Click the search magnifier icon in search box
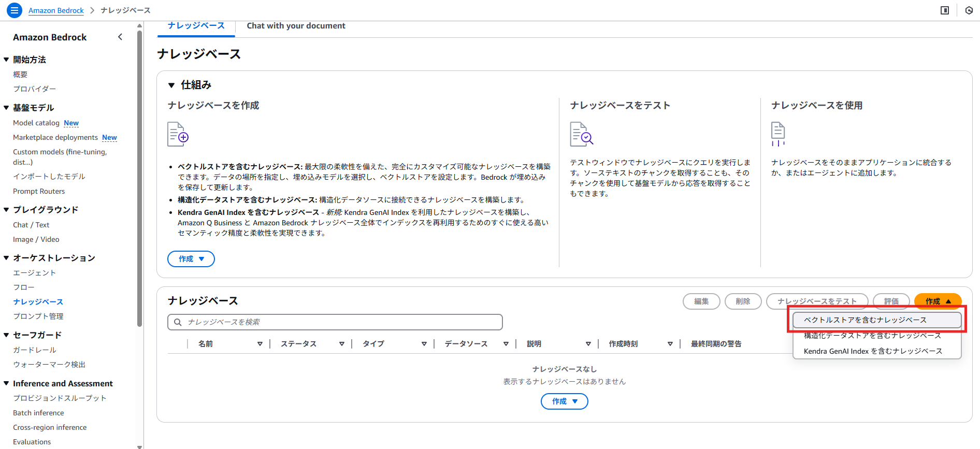980x449 pixels. [178, 322]
